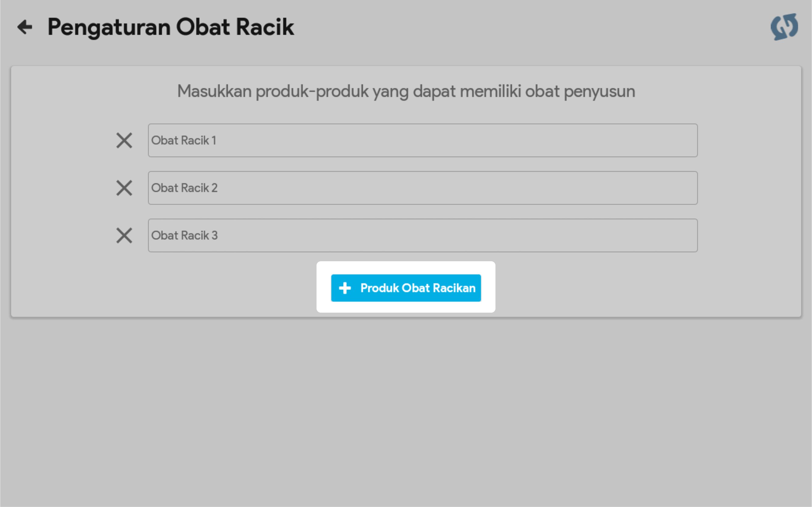The image size is (812, 507).
Task: Click the word Pengaturan in the title
Action: click(109, 27)
